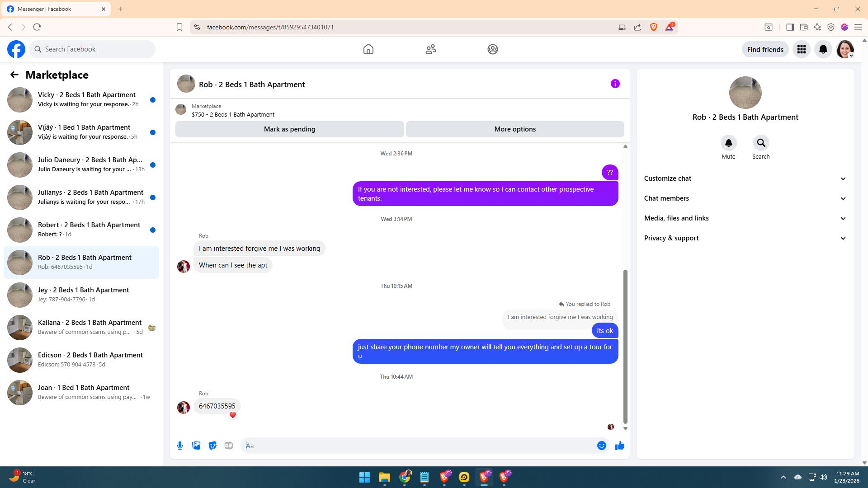Viewport: 868px width, 488px height.
Task: Open the sticker picker icon
Action: 212,446
